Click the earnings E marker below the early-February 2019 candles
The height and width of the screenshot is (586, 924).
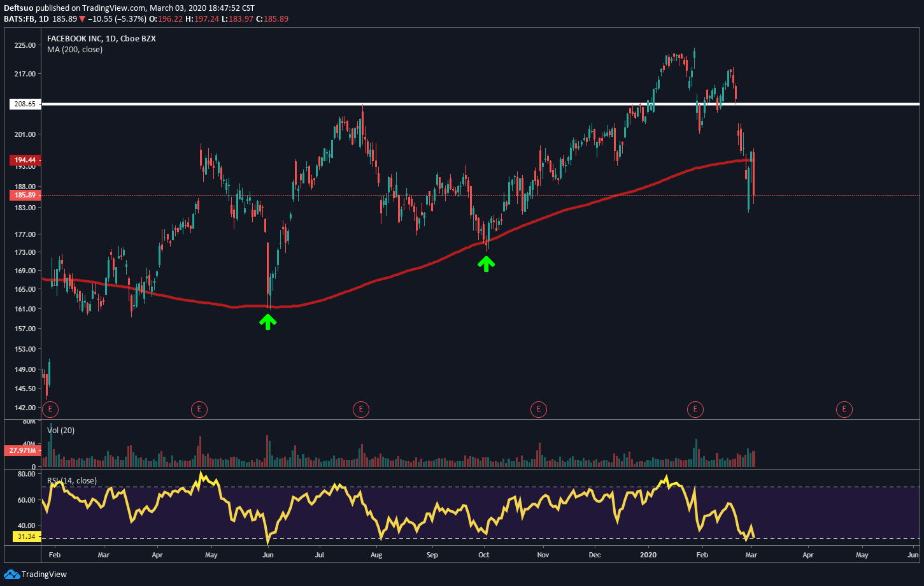[x=50, y=409]
